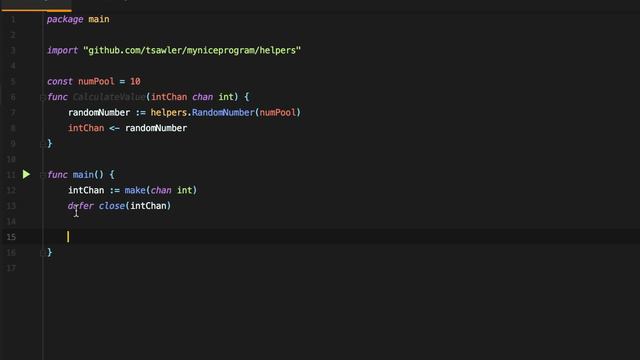Click randomNumber after channel arrow on line 8
The width and height of the screenshot is (640, 360).
(156, 128)
